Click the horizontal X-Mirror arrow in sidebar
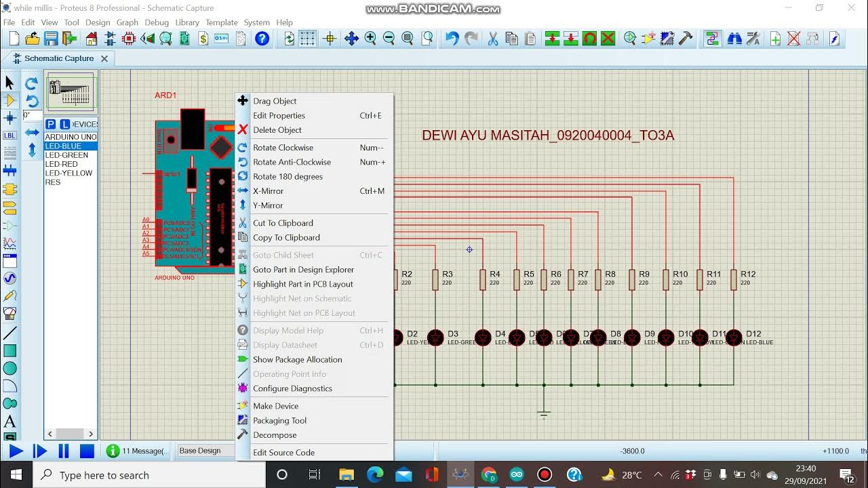 pyautogui.click(x=32, y=132)
